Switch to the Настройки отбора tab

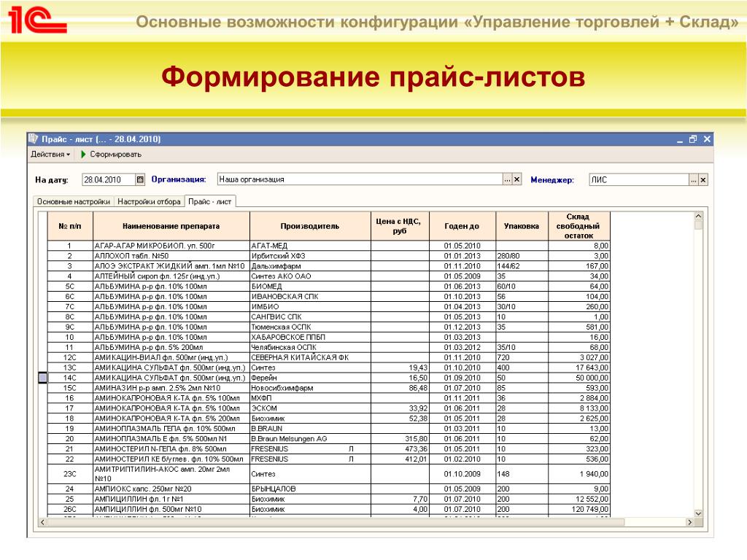tap(149, 201)
